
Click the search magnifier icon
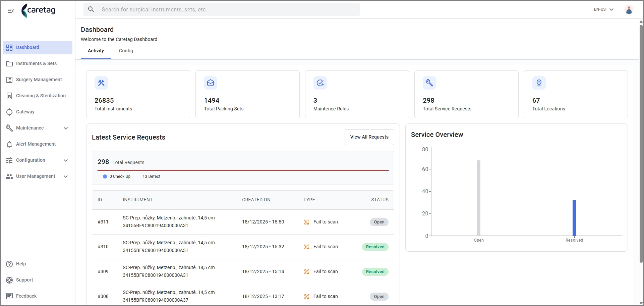click(x=91, y=9)
